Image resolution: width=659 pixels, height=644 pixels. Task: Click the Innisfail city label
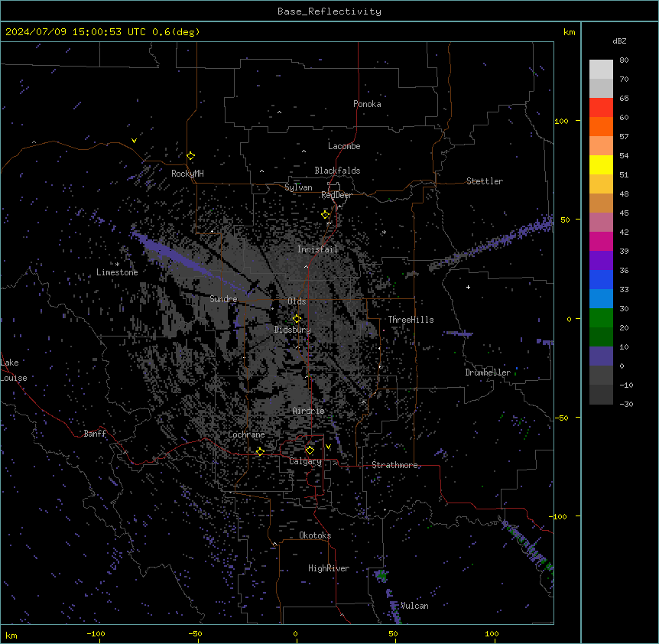[x=317, y=249]
